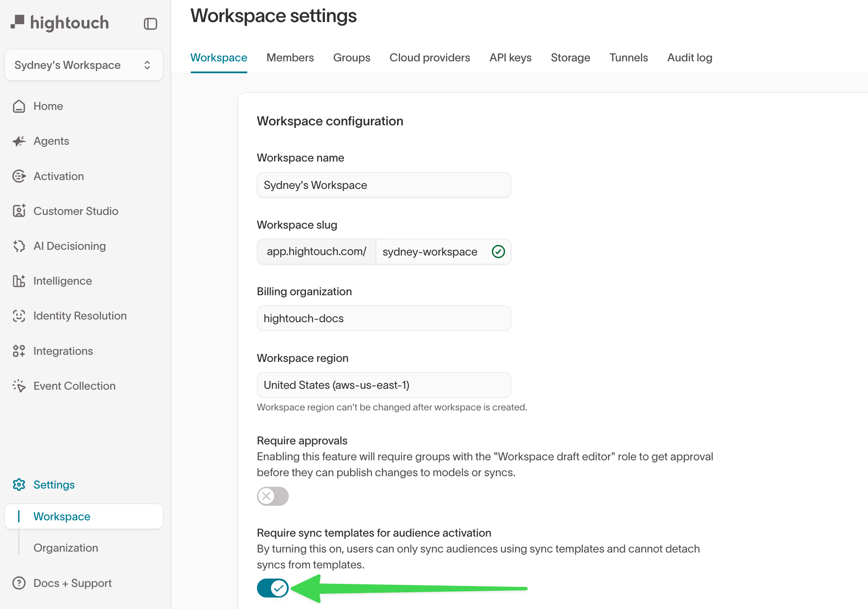Switch to the Tunnels tab
The width and height of the screenshot is (868, 609).
[x=629, y=57]
